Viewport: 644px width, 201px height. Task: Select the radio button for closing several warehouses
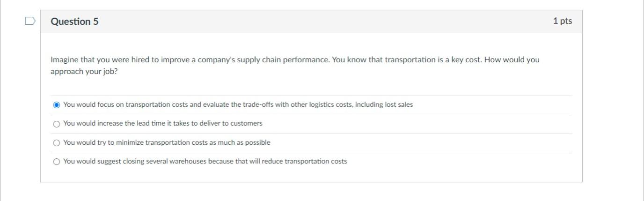tap(57, 162)
